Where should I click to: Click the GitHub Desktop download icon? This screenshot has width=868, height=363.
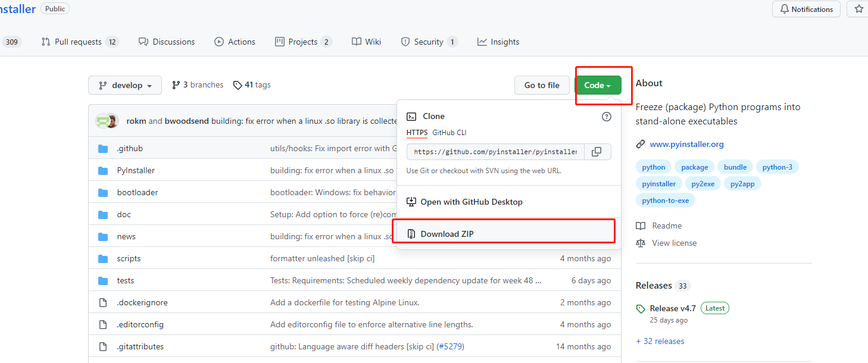click(411, 202)
